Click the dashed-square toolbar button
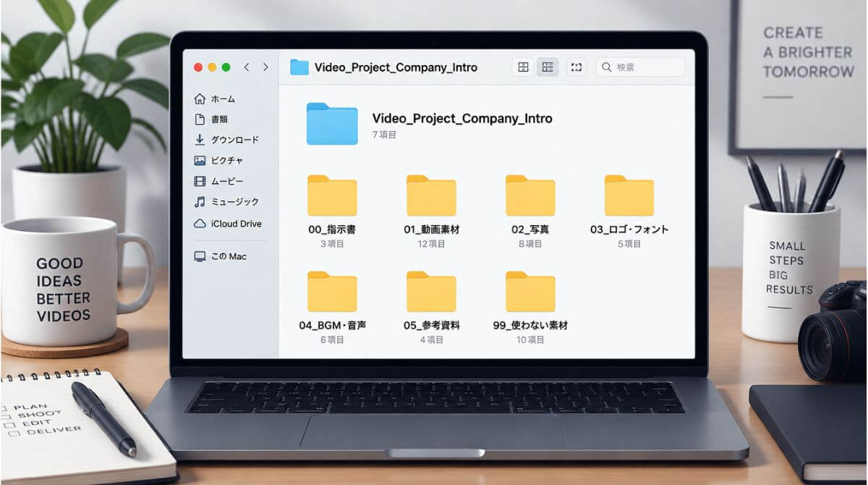 point(576,67)
